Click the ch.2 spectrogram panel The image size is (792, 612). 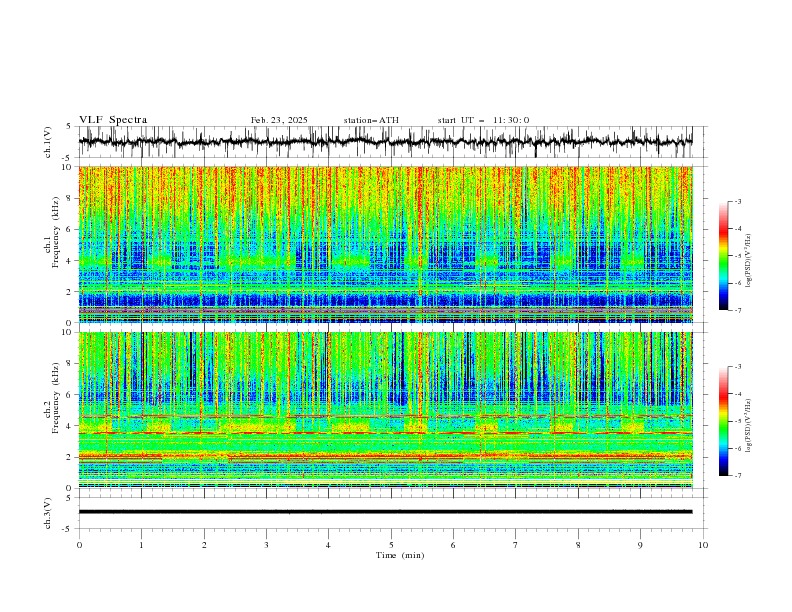[x=385, y=410]
